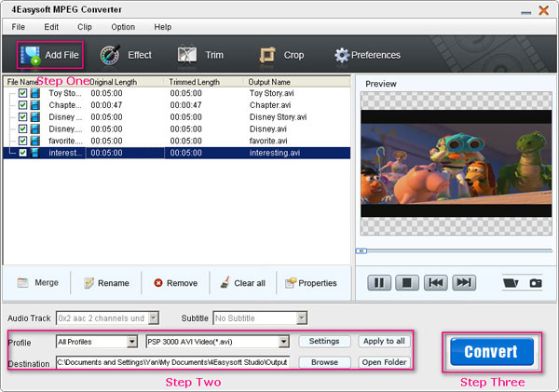
Task: Pause the preview playback
Action: tap(379, 283)
